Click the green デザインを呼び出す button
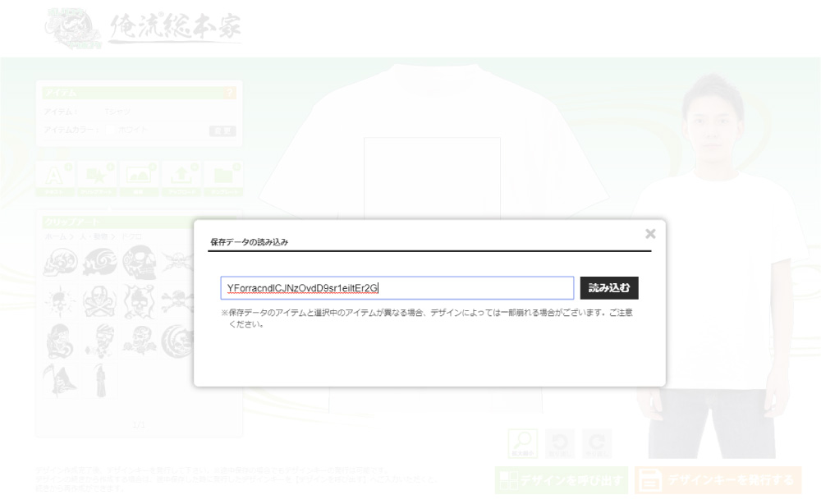This screenshot has height=504, width=821. [x=562, y=480]
